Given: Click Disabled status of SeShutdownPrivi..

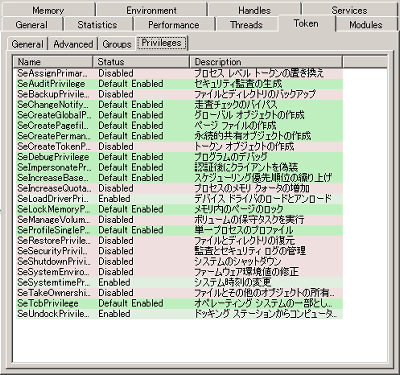Looking at the screenshot, I should click(x=116, y=262).
